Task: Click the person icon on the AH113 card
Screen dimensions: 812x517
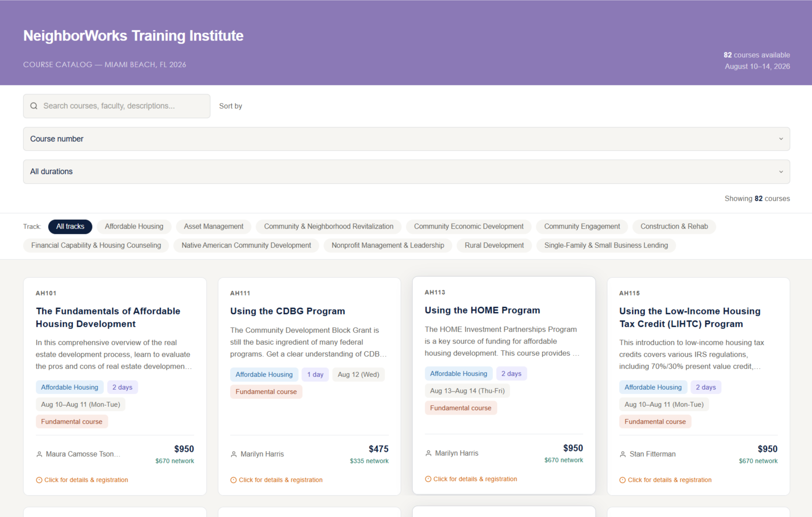Action: click(428, 453)
